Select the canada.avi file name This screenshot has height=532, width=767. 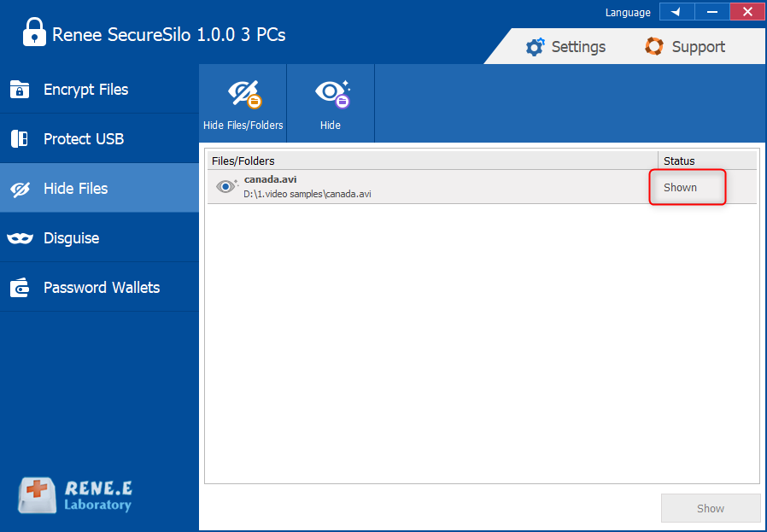coord(270,179)
